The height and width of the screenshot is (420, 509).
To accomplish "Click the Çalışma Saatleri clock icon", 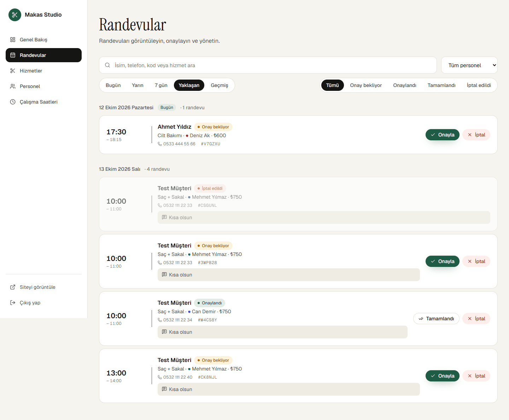I will coord(13,102).
